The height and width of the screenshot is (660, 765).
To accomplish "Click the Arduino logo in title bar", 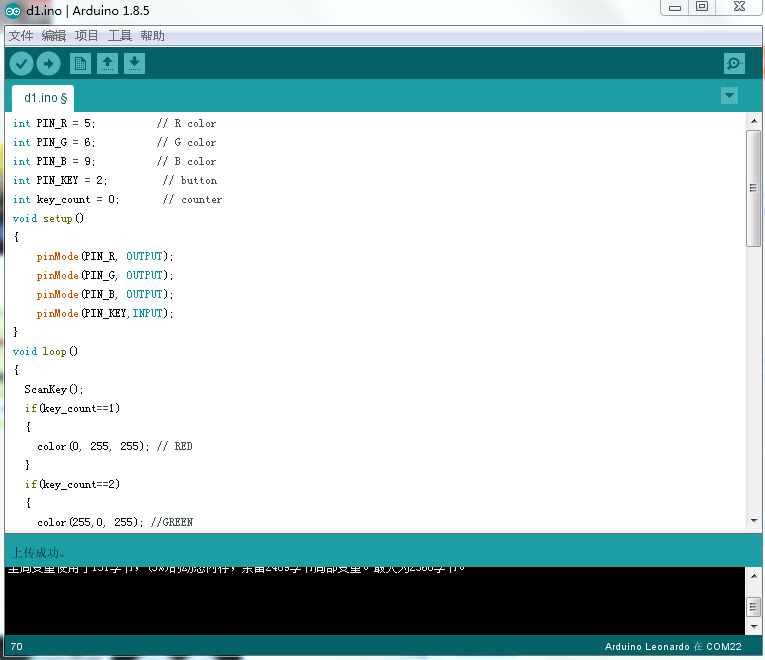I will click(12, 11).
